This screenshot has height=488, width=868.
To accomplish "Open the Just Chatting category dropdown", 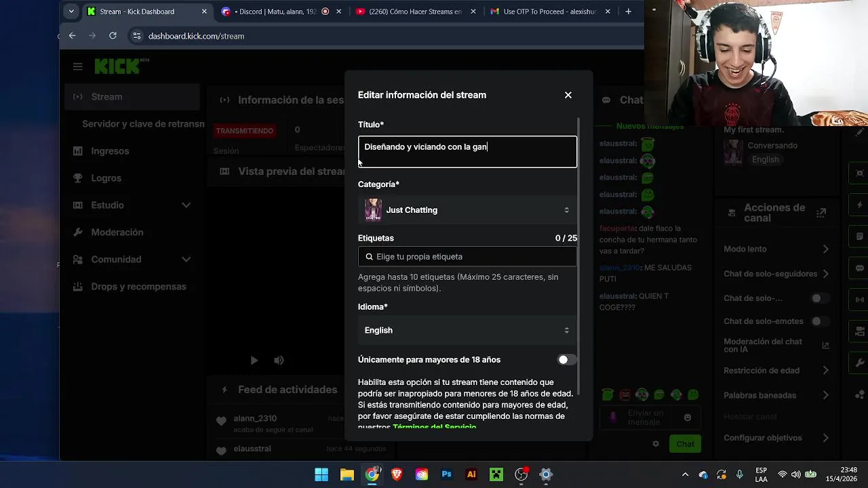I will click(467, 210).
